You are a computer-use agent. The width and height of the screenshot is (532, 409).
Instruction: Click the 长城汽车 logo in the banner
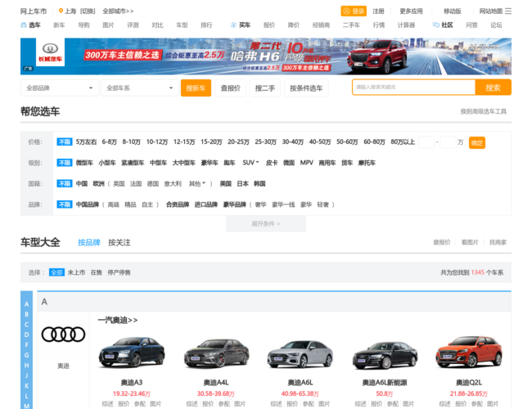[x=50, y=52]
